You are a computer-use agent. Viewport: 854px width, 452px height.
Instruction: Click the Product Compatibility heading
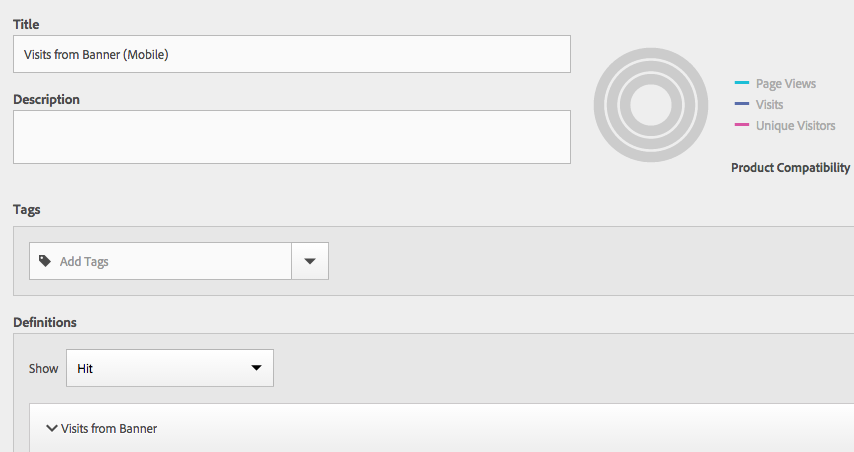790,168
